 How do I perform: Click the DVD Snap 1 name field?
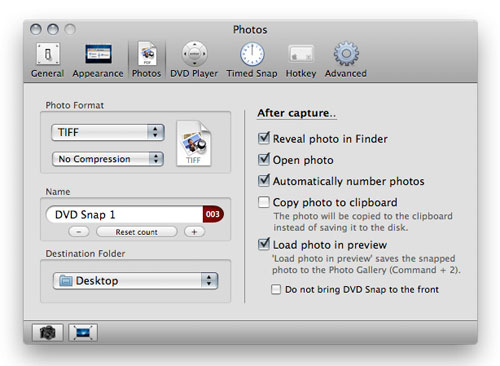point(124,214)
